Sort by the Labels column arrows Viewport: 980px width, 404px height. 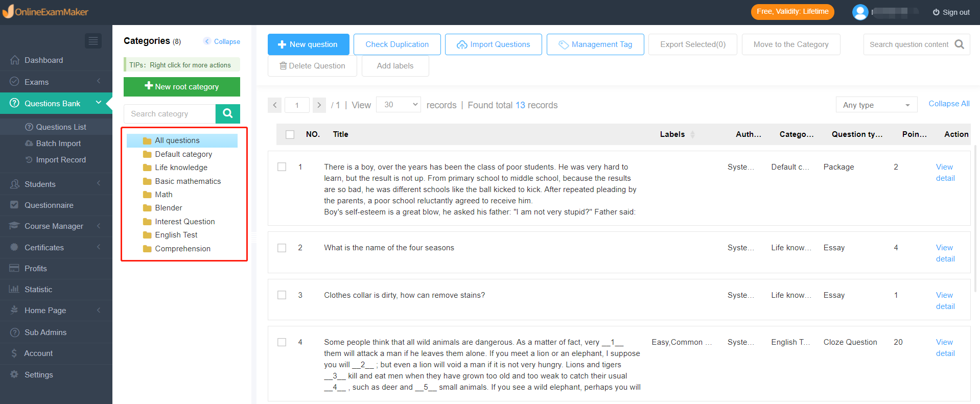pyautogui.click(x=693, y=134)
